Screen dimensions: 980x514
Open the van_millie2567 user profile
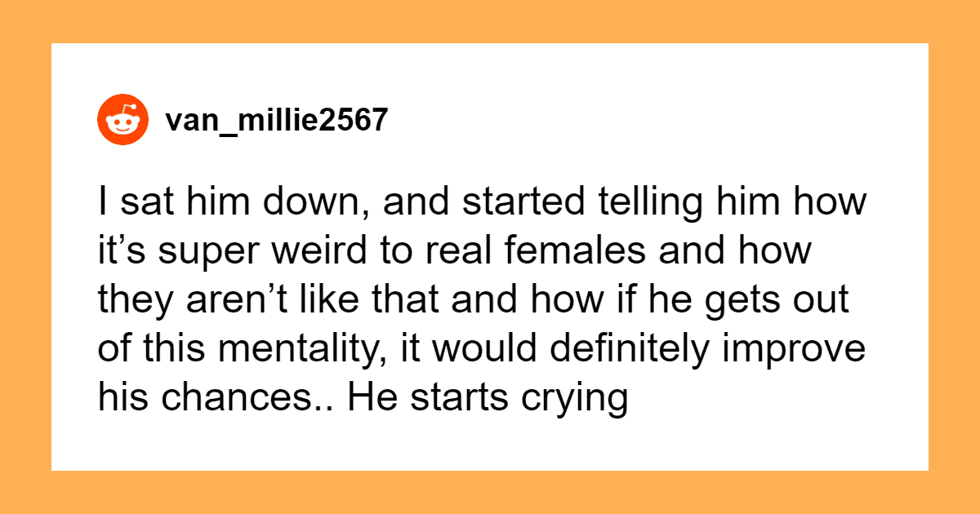[275, 121]
